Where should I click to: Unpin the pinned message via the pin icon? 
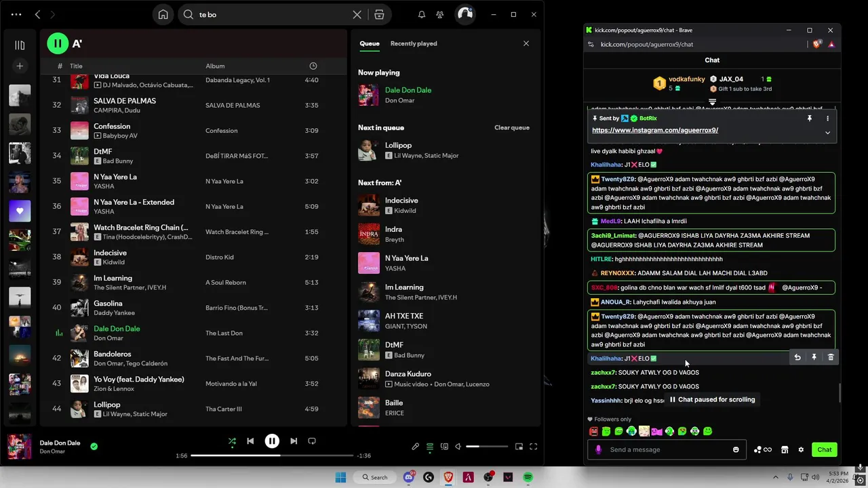coord(809,118)
